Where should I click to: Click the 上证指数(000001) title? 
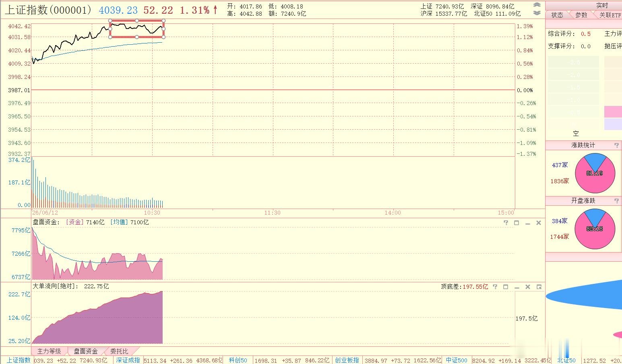48,10
